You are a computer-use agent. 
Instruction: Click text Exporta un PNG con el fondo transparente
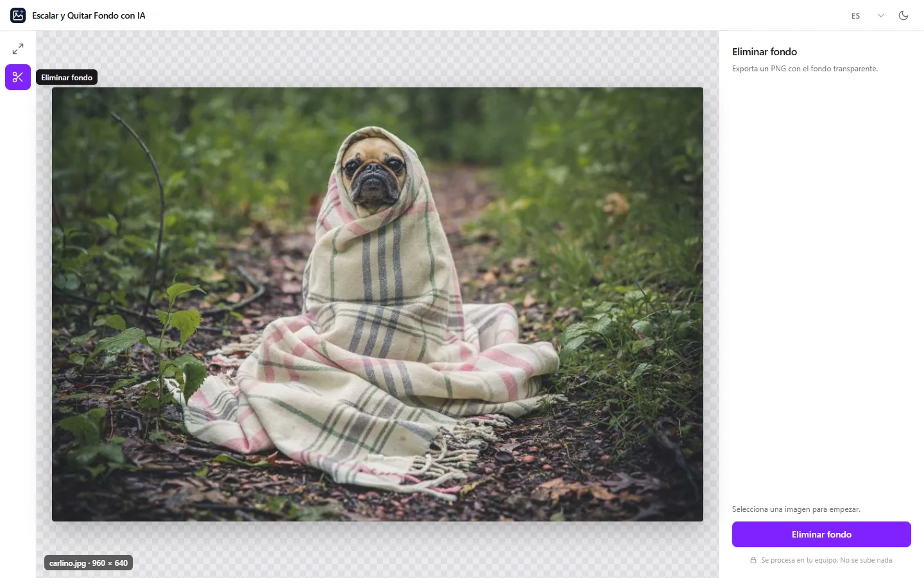805,69
